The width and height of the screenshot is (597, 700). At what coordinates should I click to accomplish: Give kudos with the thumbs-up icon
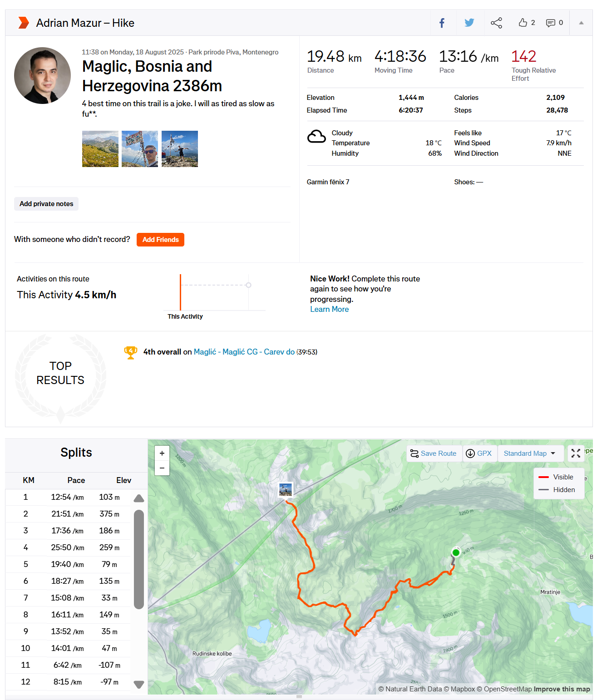(x=523, y=23)
